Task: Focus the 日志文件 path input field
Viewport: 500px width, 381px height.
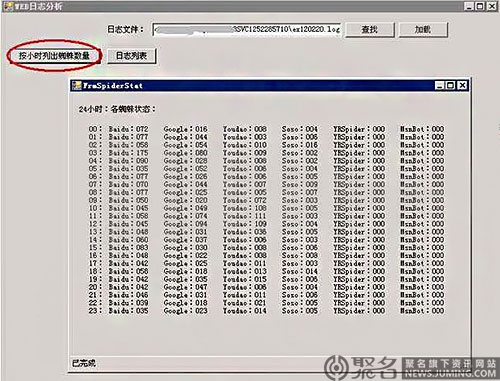Action: coord(246,29)
